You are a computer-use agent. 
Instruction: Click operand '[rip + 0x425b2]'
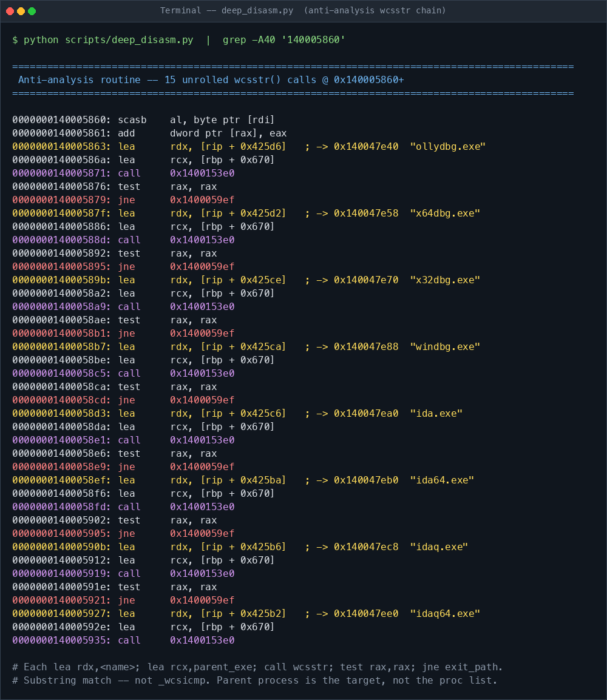click(243, 614)
